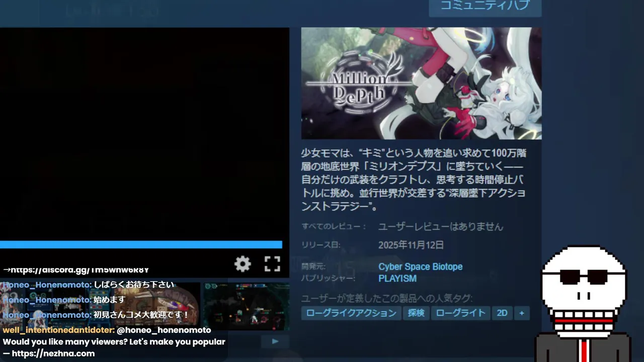Click the black video player area
Screen dimensions: 644x362
coord(144,134)
